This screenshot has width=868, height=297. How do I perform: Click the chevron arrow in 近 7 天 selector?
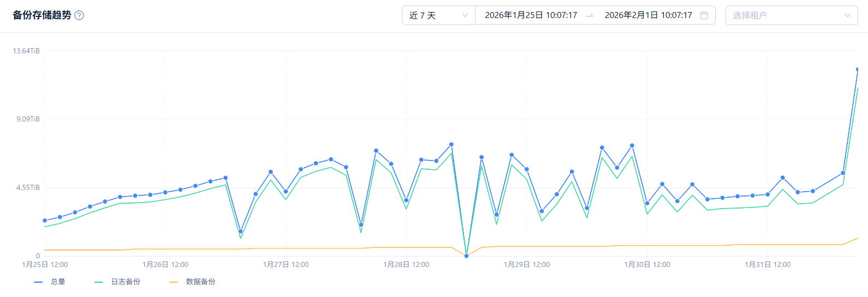pos(465,15)
